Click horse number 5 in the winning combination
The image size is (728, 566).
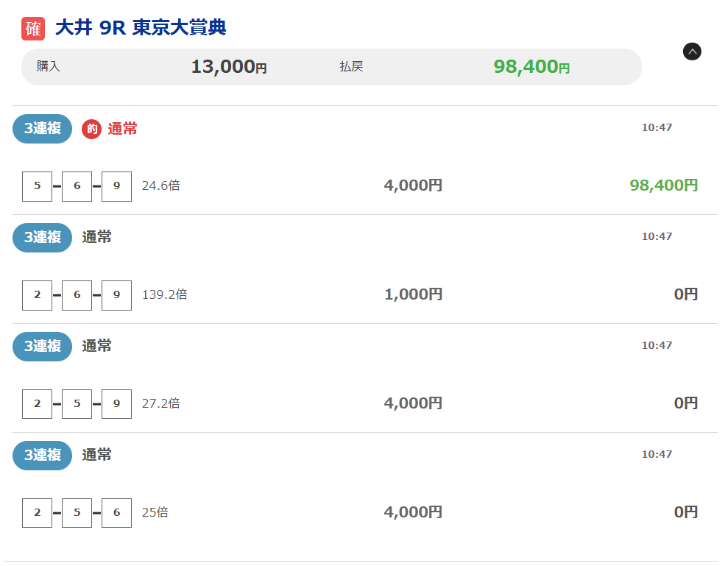point(38,186)
